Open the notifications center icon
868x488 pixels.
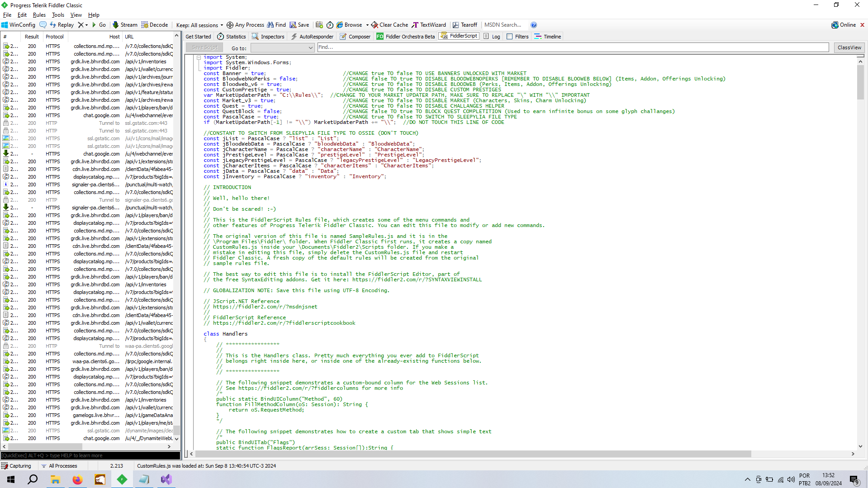coord(854,480)
